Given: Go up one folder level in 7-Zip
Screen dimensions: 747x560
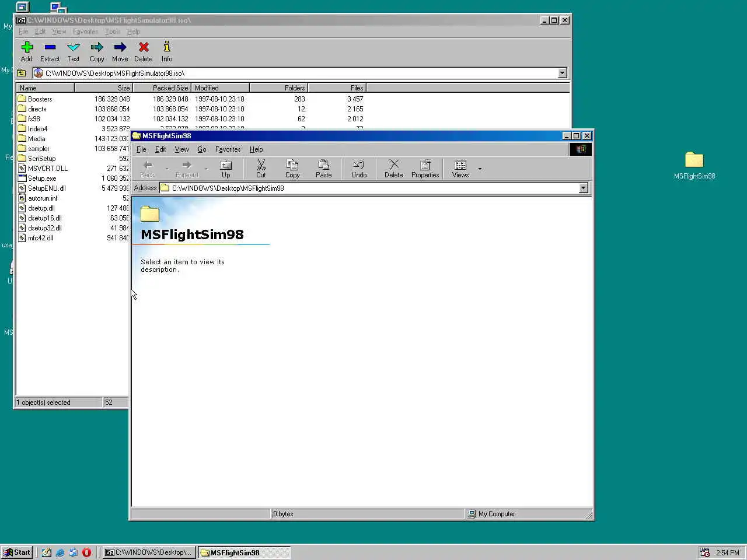Looking at the screenshot, I should coord(22,73).
